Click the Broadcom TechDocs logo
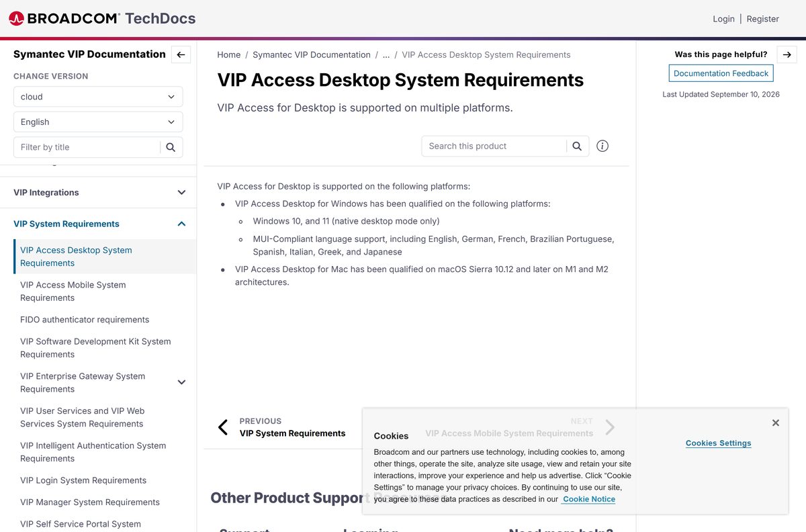The height and width of the screenshot is (532, 806). [102, 19]
